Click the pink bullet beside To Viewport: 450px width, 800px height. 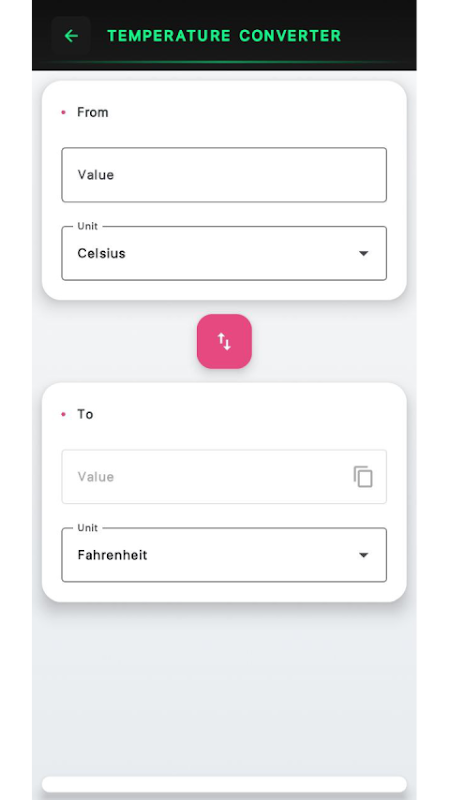(63, 414)
